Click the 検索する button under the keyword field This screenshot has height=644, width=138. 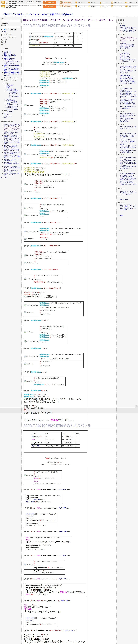[x=5, y=23]
